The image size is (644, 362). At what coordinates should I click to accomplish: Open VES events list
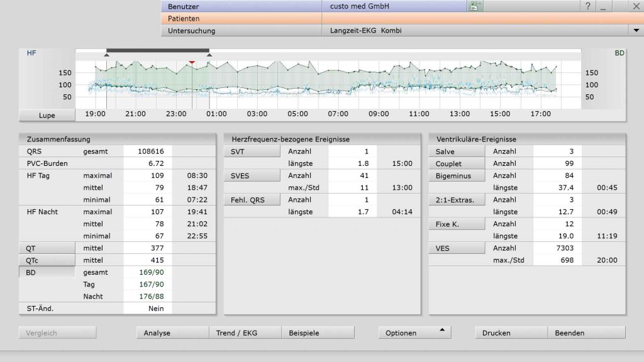457,248
